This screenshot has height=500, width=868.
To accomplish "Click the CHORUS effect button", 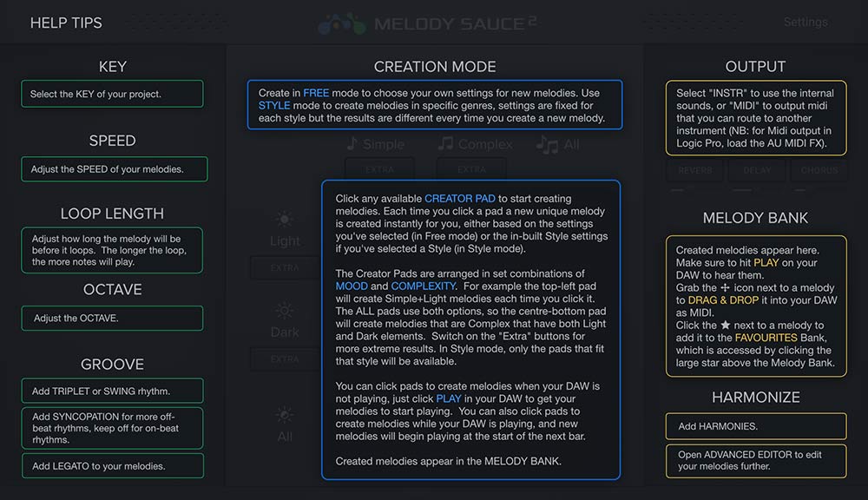I will [x=819, y=170].
